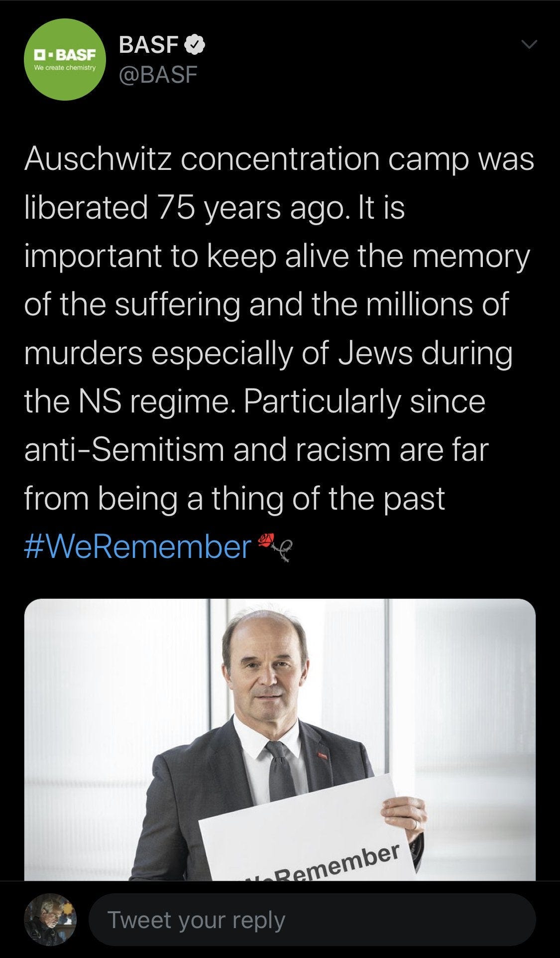Open the BASF green profile avatar
The width and height of the screenshot is (560, 958).
[65, 60]
